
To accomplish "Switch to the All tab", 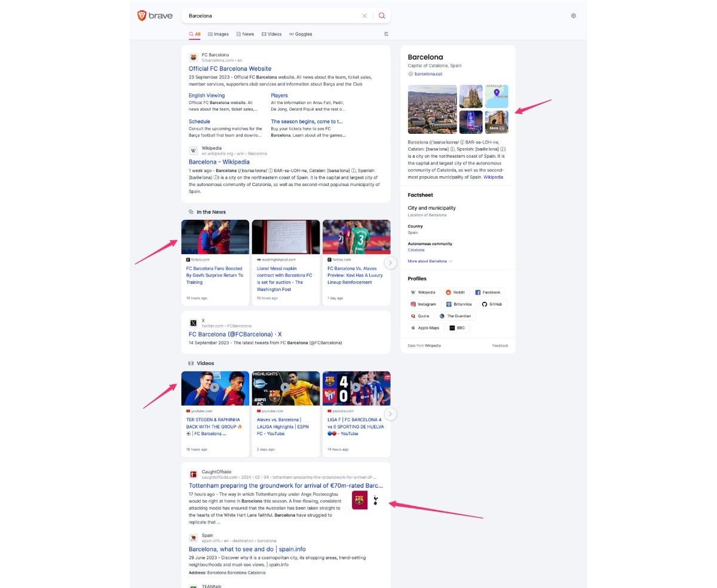I will pyautogui.click(x=195, y=34).
